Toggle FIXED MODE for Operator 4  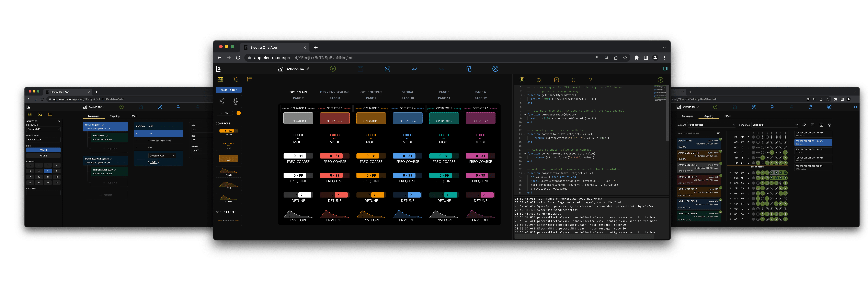407,139
